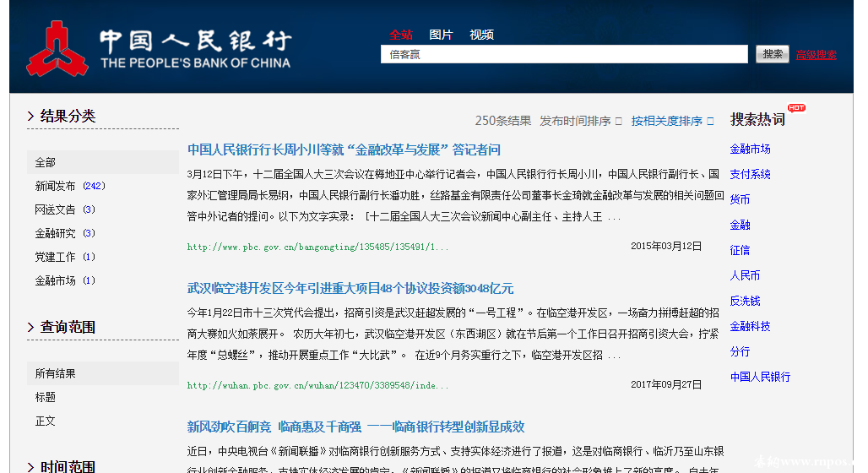This screenshot has height=473, width=868.
Task: Click the 250条结果 count text
Action: (502, 122)
